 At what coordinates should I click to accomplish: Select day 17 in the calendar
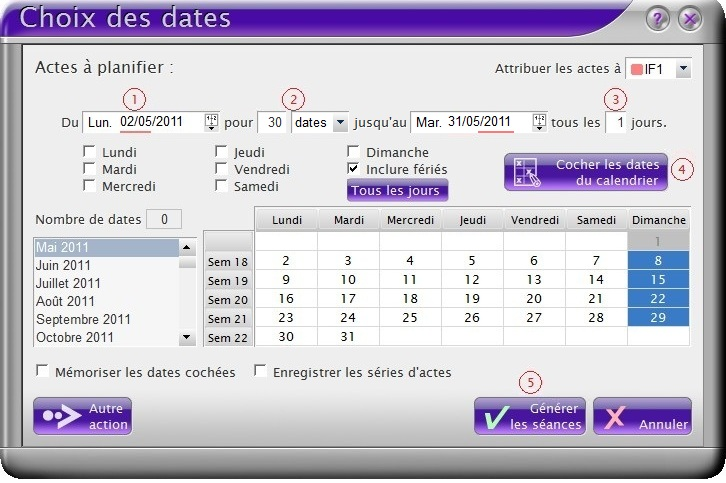click(348, 298)
